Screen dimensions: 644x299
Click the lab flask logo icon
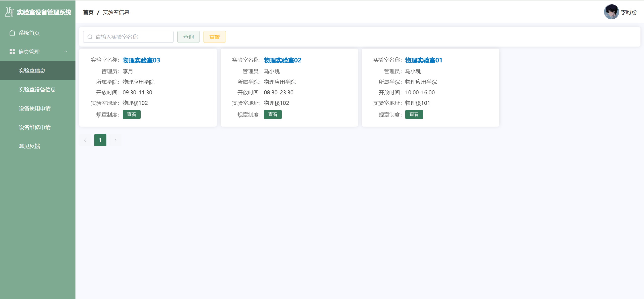click(9, 12)
